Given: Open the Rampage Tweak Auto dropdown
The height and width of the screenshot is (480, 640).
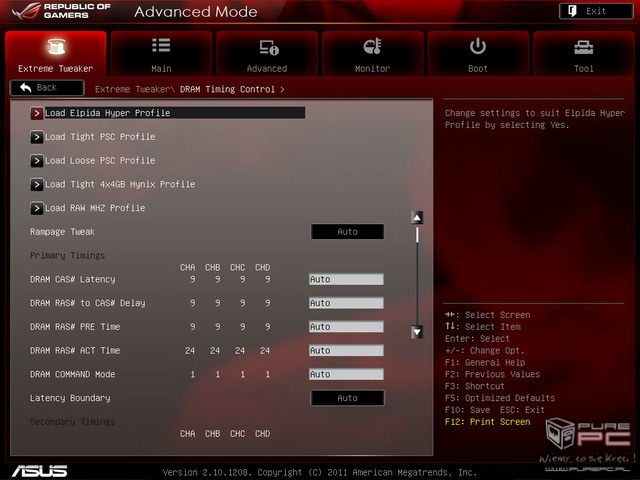Looking at the screenshot, I should (x=347, y=232).
